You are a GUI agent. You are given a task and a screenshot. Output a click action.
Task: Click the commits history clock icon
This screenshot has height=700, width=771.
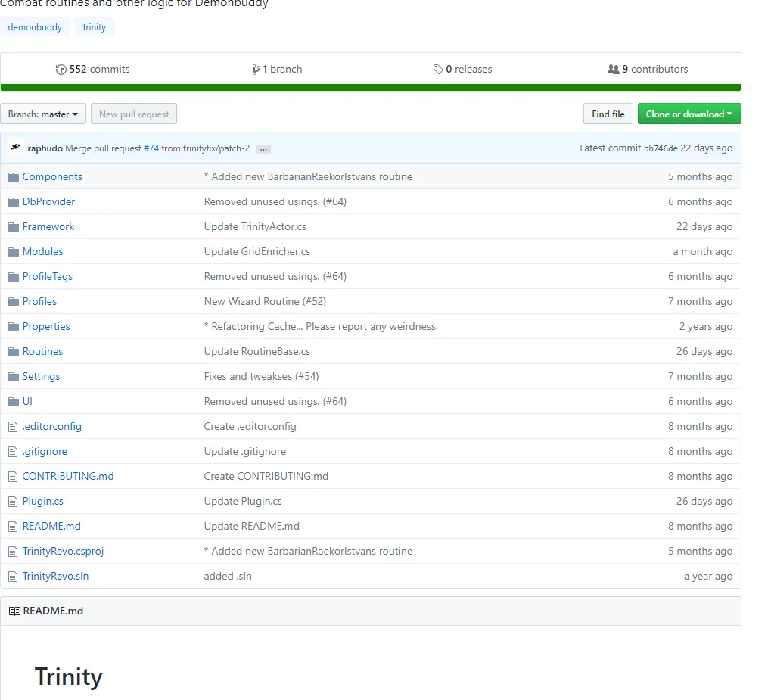[x=61, y=70]
